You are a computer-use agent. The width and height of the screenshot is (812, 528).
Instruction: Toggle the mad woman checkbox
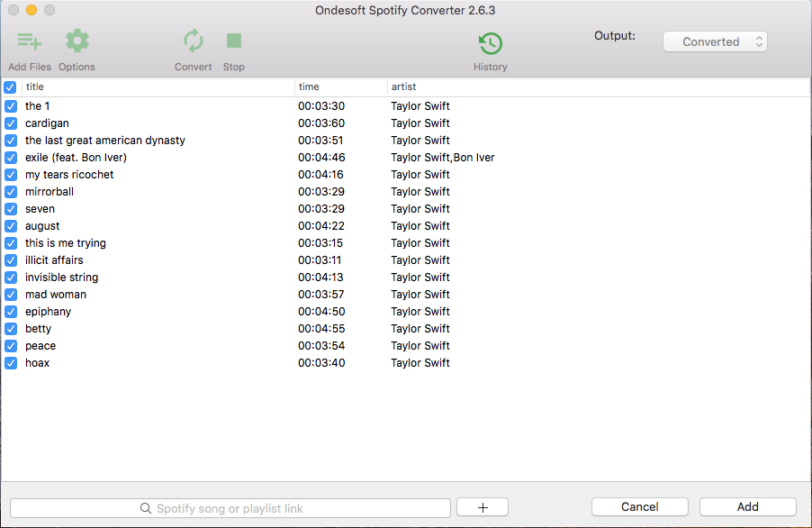point(11,295)
